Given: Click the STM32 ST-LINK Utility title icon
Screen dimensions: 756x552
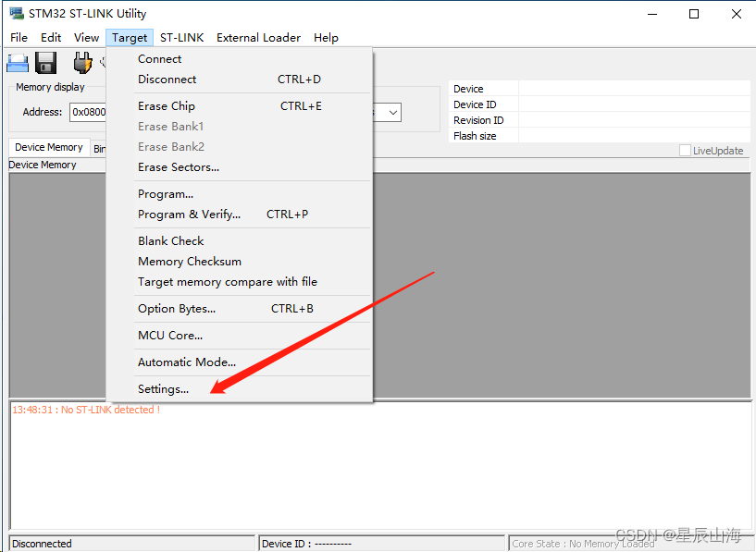Looking at the screenshot, I should coord(17,14).
